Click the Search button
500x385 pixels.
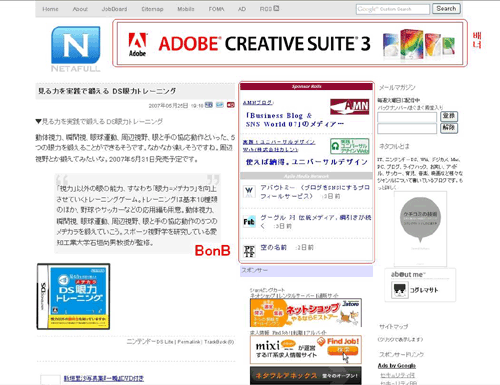point(446,9)
